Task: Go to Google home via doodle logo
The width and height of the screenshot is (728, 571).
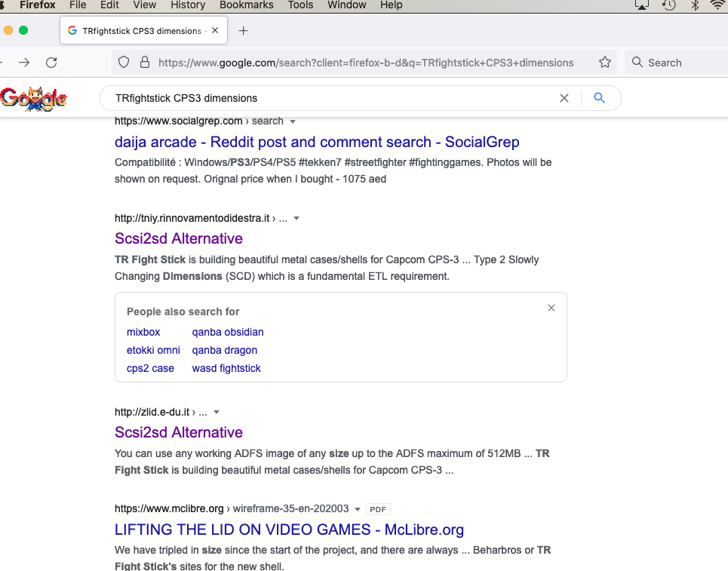Action: click(x=33, y=98)
